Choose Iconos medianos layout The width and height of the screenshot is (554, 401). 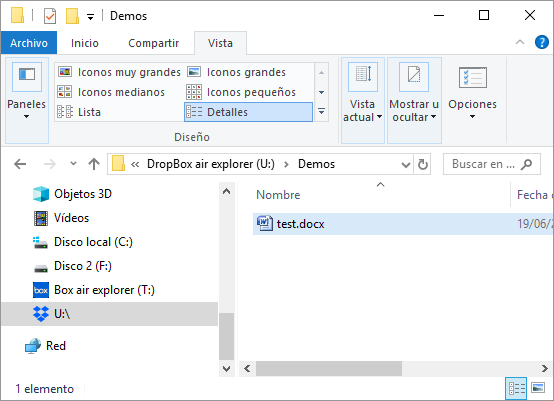pyautogui.click(x=111, y=92)
